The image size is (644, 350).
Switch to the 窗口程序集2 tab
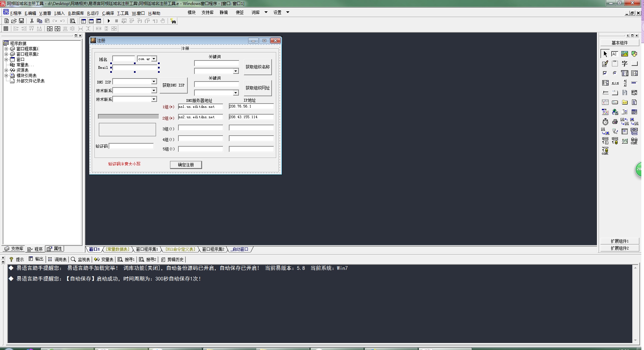tap(213, 249)
